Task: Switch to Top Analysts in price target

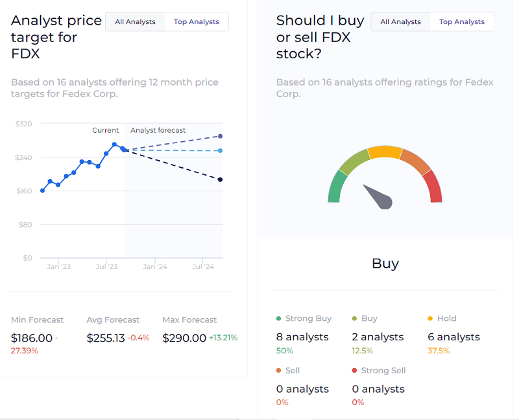Action: click(196, 22)
